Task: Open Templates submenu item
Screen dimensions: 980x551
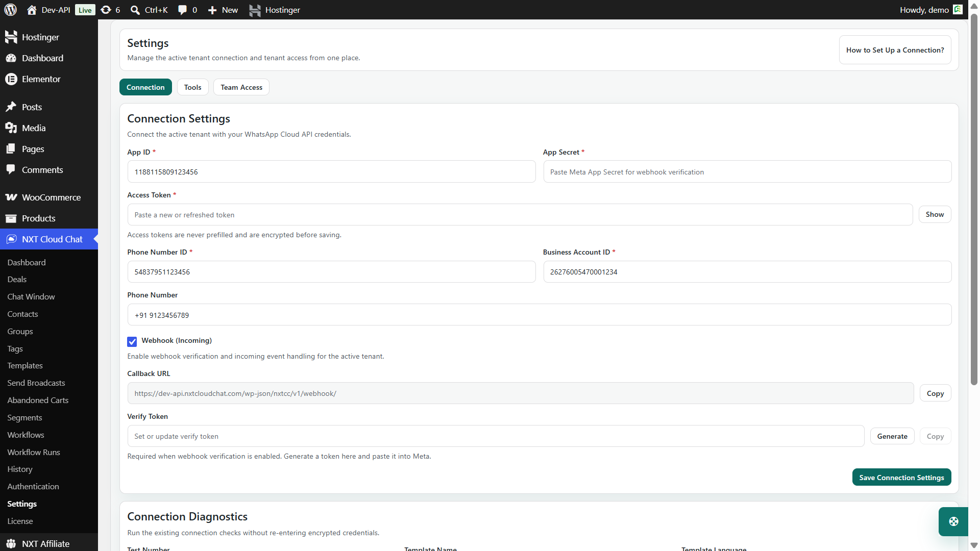Action: tap(25, 365)
